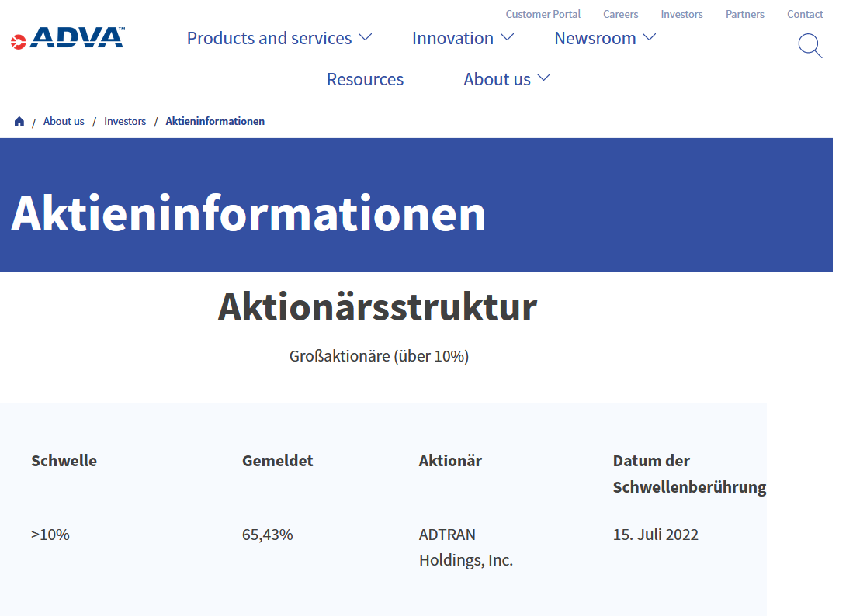
Task: Select Resources in the main navigation
Action: [365, 78]
